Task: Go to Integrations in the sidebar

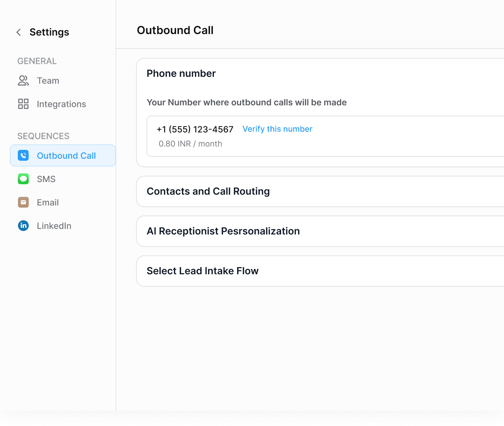Action: [61, 104]
